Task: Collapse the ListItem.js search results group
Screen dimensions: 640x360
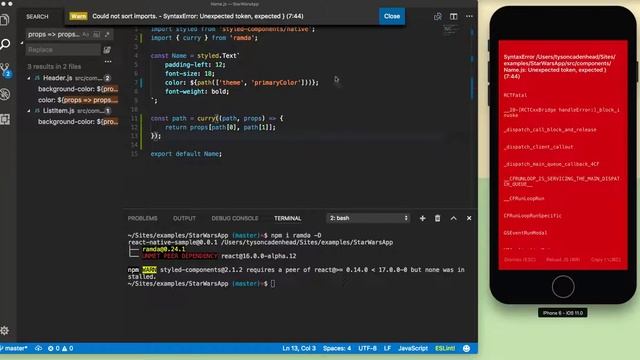Action: coord(29,111)
